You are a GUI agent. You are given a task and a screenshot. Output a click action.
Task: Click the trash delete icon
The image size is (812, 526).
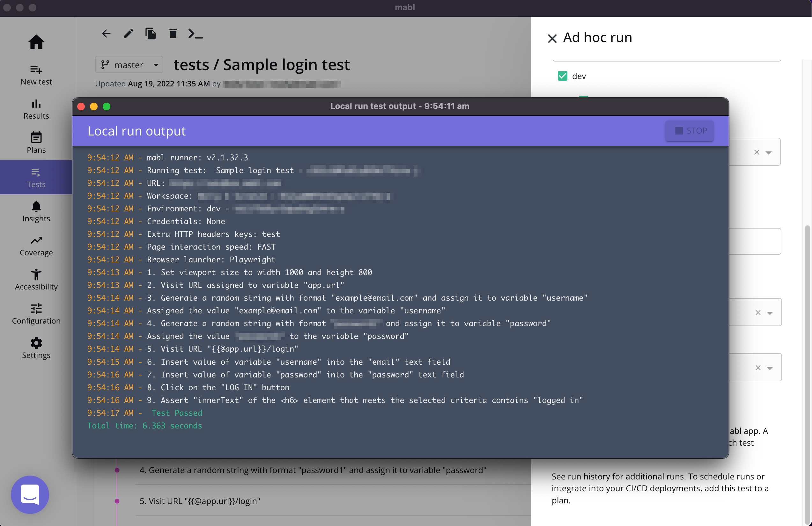coord(173,34)
